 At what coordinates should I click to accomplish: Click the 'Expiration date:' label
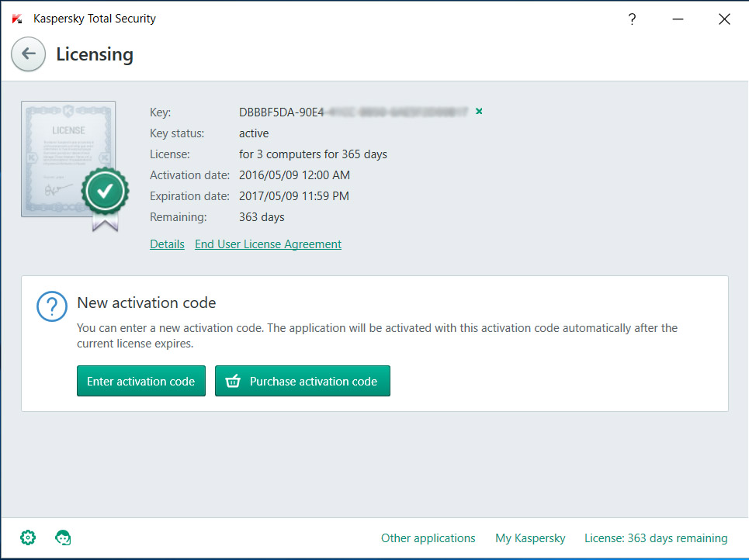click(189, 196)
